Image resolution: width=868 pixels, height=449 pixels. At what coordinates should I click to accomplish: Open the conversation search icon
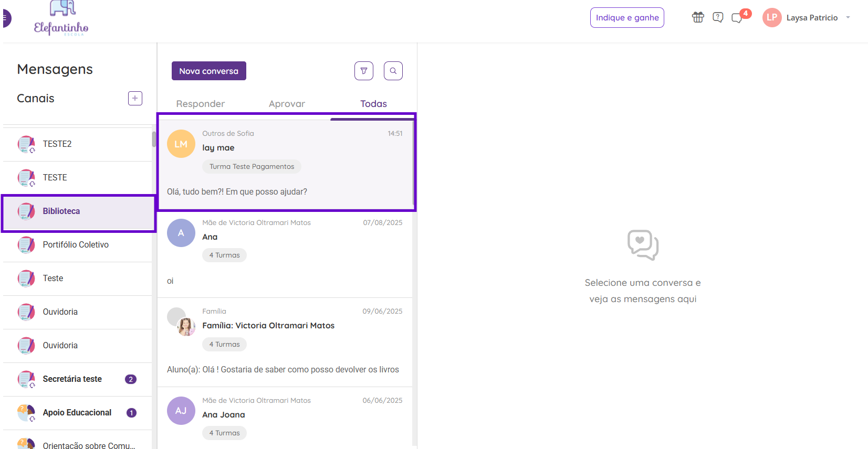tap(393, 71)
